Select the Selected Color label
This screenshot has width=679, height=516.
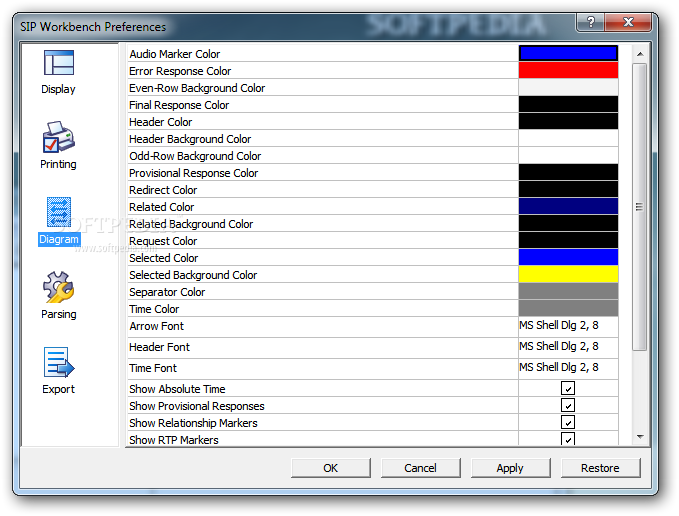pos(164,258)
